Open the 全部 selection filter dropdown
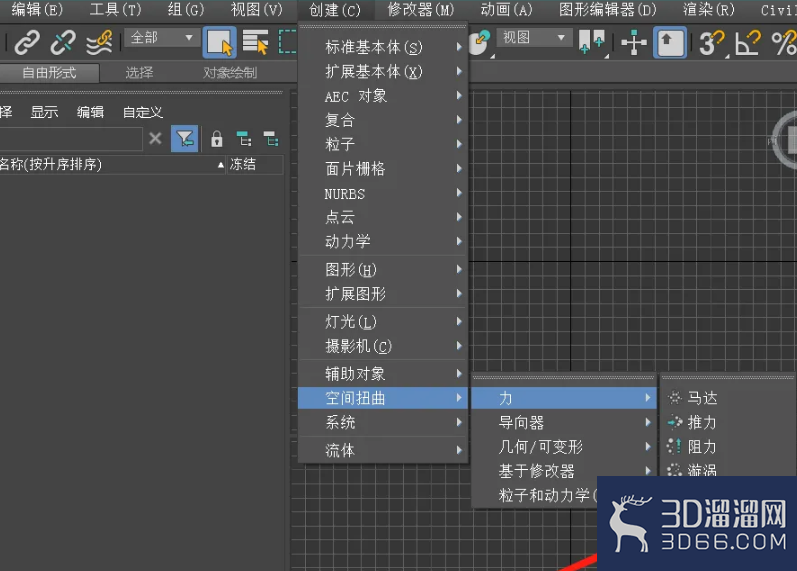 [x=161, y=38]
